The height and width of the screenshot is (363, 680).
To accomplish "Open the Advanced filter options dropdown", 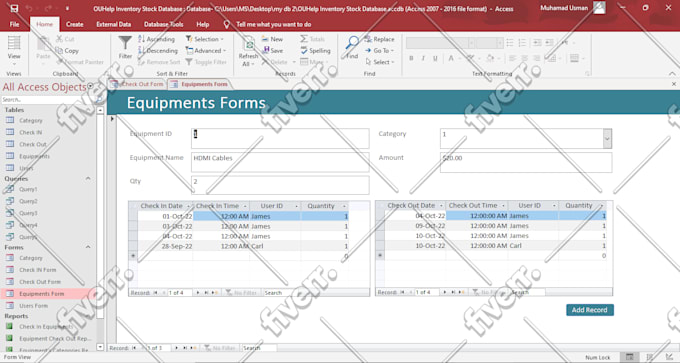I will click(206, 51).
